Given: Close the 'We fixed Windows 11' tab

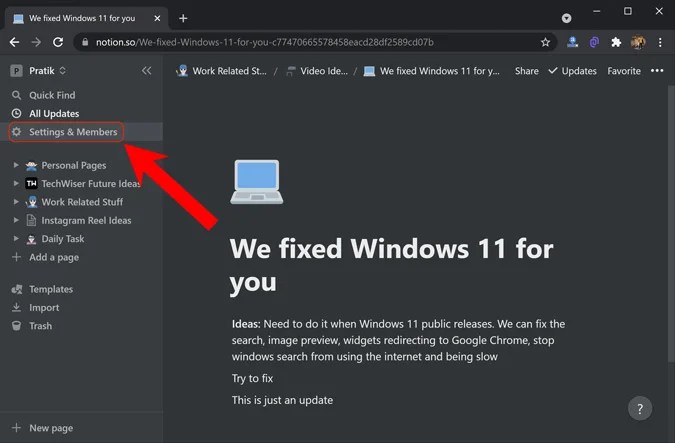Looking at the screenshot, I should [x=157, y=18].
